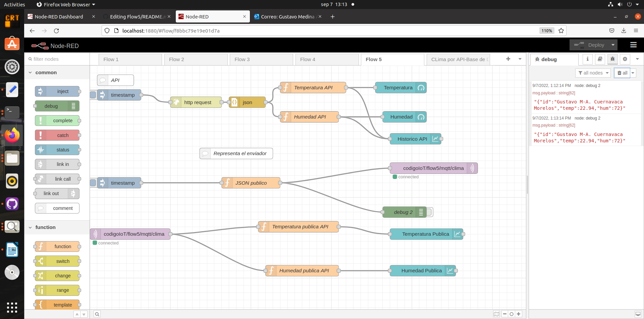Trigger the lower timestamp inject button
This screenshot has width=644, height=319.
pos(93,183)
